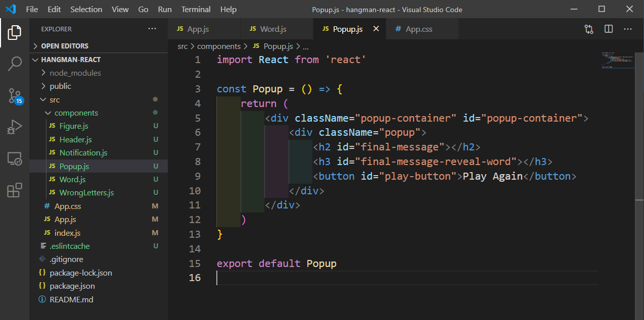Screen dimensions: 644x320
Task: Collapse the components folder
Action: (99, 113)
